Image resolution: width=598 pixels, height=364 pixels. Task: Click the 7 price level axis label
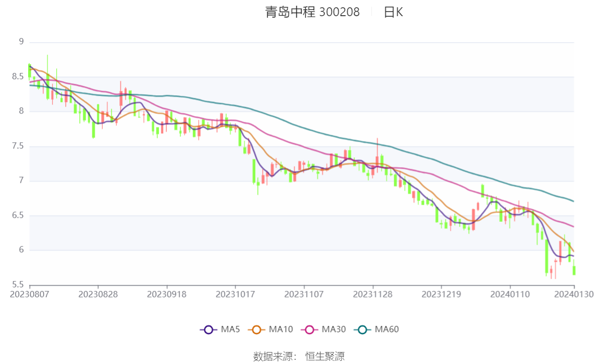[21, 181]
